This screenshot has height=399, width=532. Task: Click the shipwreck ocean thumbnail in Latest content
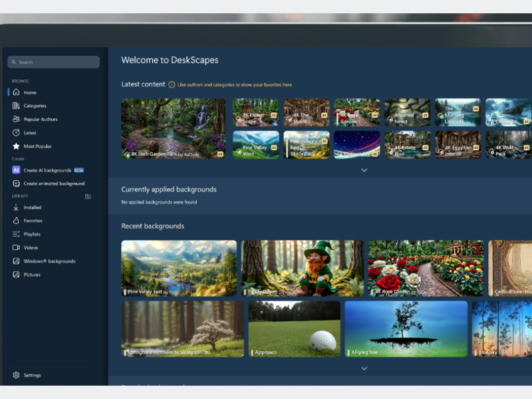[x=509, y=112]
